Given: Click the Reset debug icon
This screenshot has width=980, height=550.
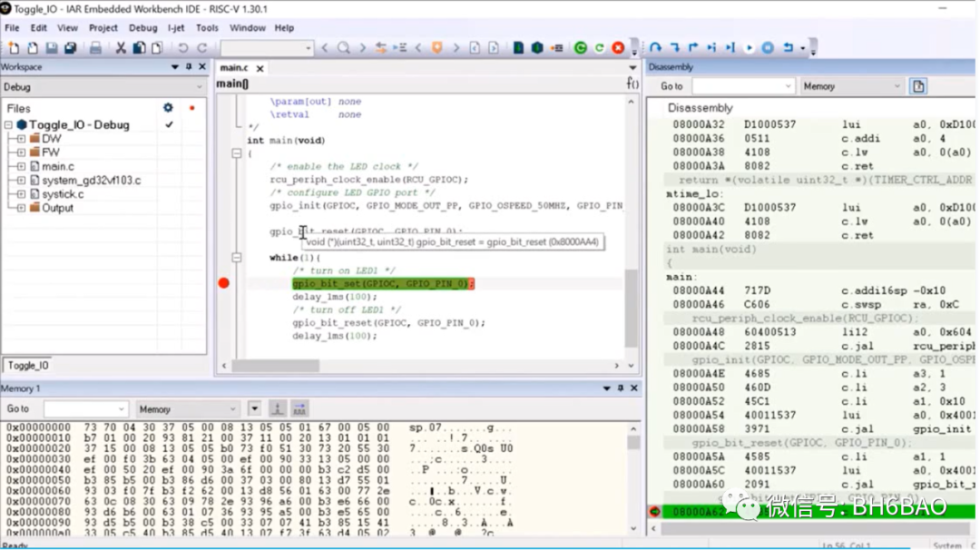Looking at the screenshot, I should click(789, 47).
